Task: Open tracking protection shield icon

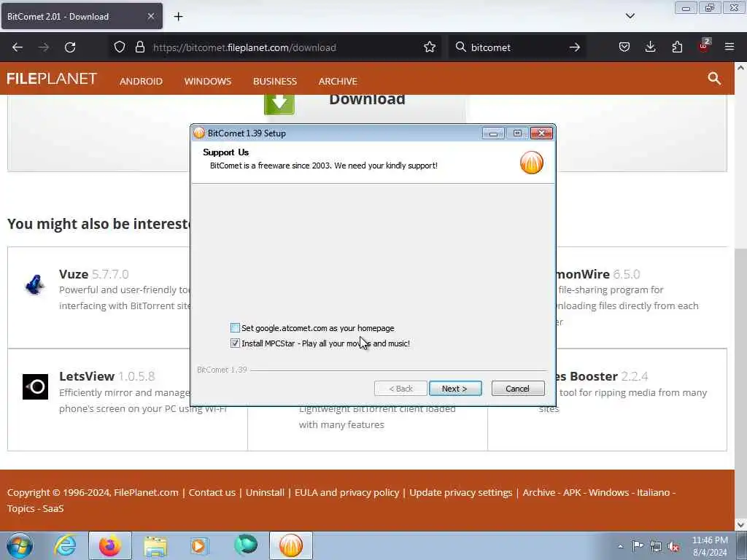Action: pos(120,47)
